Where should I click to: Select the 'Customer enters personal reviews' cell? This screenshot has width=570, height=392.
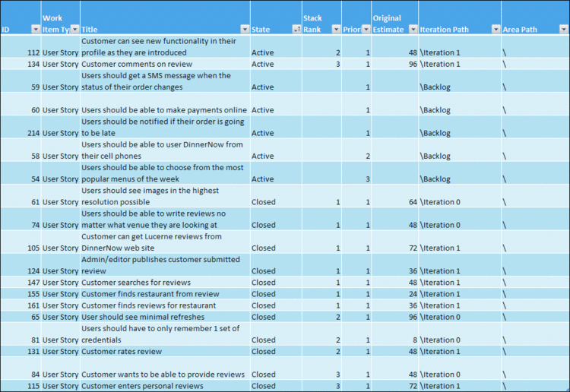coord(142,386)
